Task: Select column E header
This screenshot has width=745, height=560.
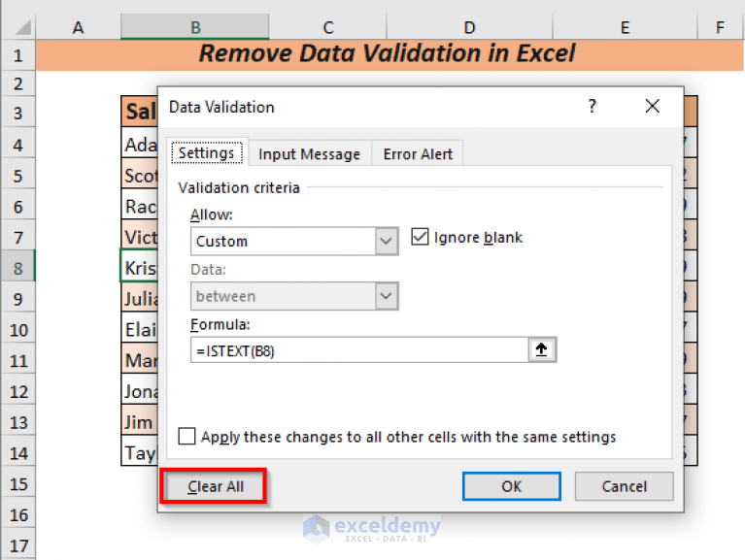Action: point(625,27)
